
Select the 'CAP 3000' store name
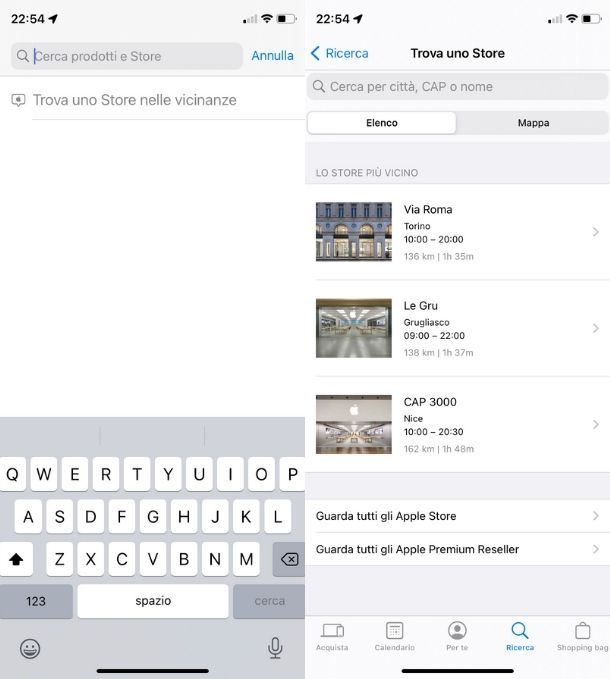pos(430,402)
